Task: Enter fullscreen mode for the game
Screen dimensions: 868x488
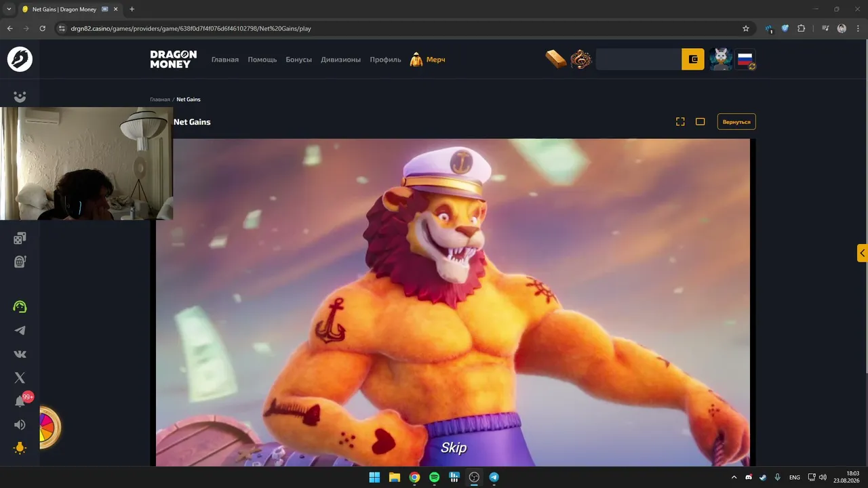Action: click(x=680, y=121)
